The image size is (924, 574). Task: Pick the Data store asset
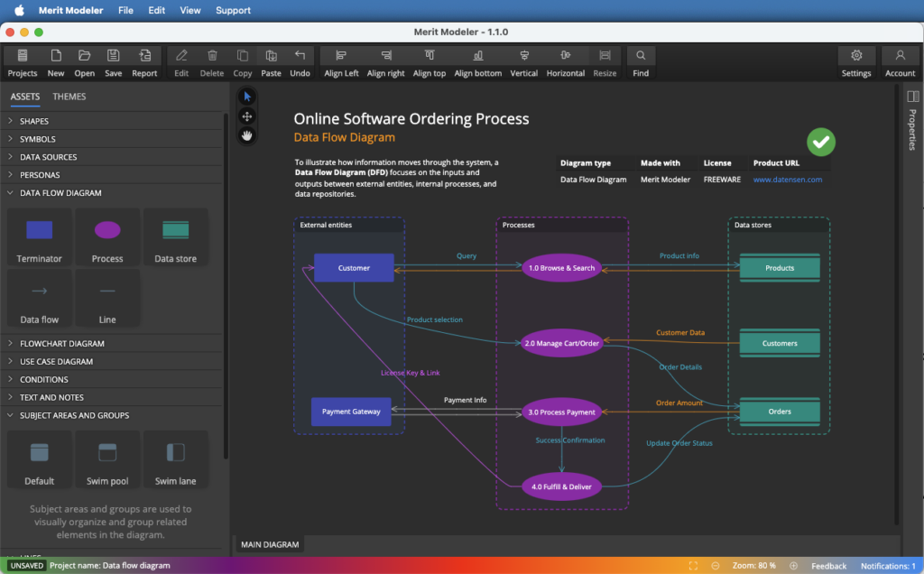tap(175, 238)
